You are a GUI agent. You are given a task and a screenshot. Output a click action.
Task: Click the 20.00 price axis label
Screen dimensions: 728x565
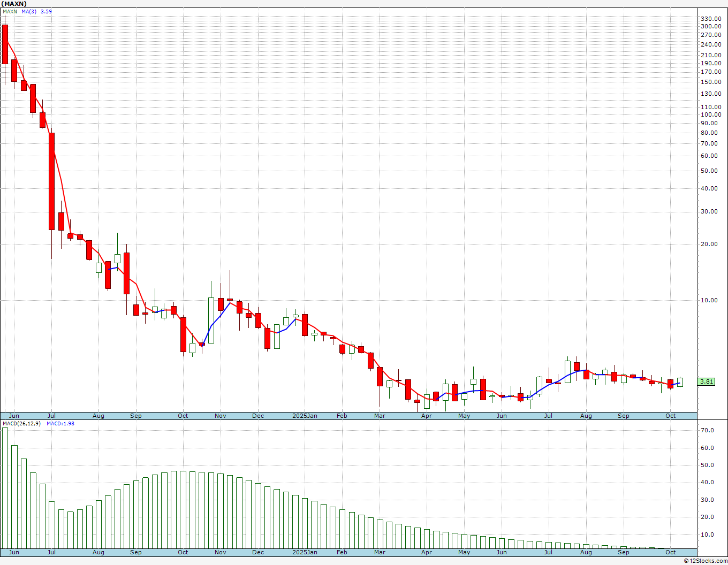tap(710, 245)
